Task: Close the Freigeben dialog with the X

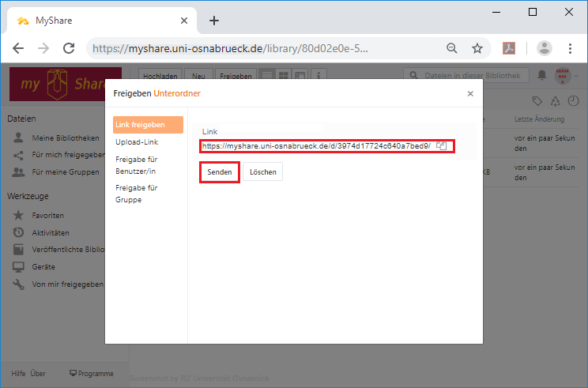Action: coord(470,93)
